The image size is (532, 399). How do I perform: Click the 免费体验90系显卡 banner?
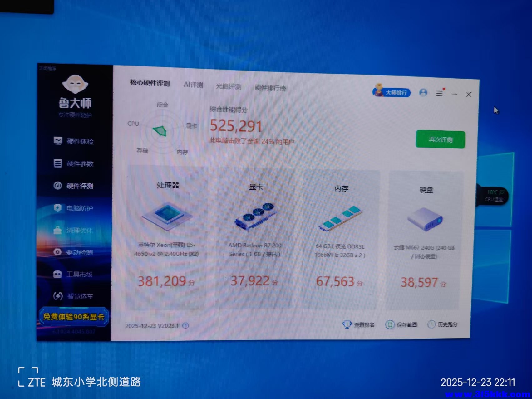pos(74,317)
